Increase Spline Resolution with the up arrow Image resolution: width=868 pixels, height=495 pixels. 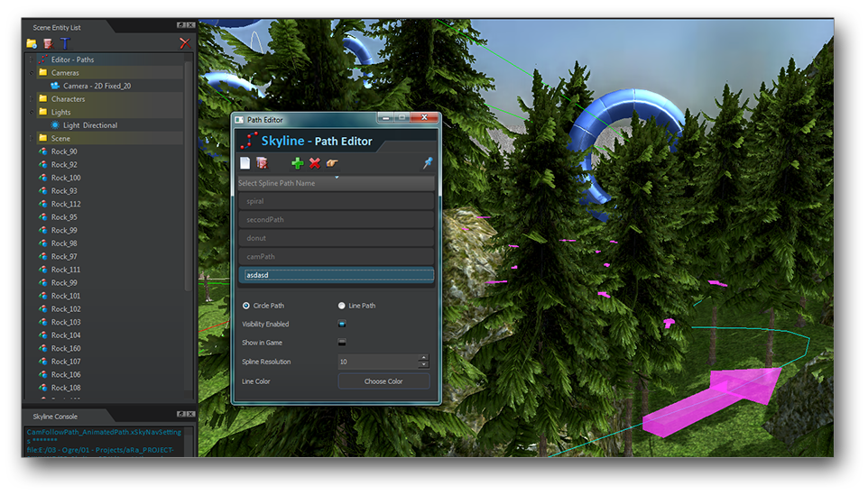423,358
